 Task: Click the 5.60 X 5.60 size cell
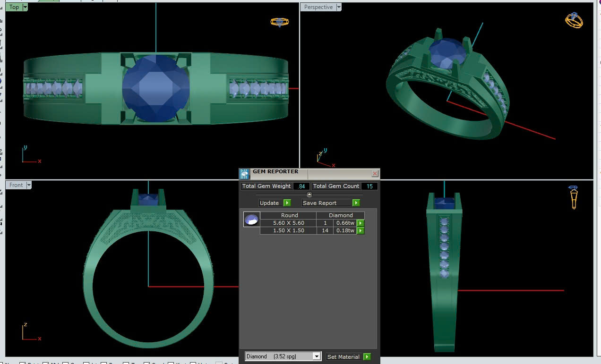[x=288, y=223]
